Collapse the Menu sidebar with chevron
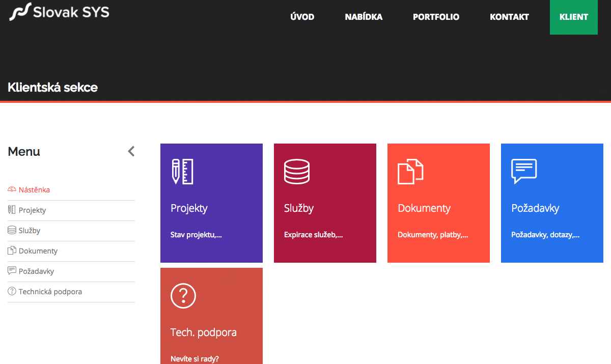The height and width of the screenshot is (364, 611). click(131, 151)
